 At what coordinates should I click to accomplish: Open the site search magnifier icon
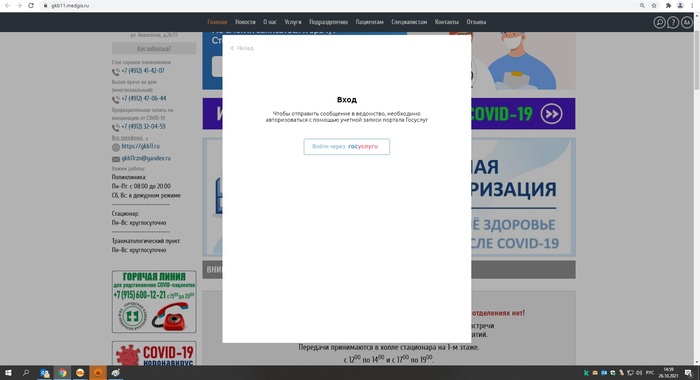pos(659,22)
